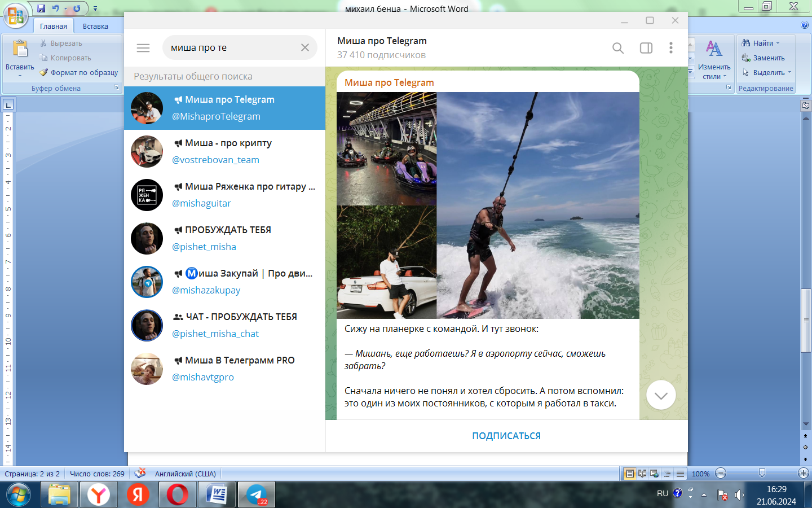Toggle the Telegram right info sidebar
The width and height of the screenshot is (812, 508).
[x=646, y=48]
